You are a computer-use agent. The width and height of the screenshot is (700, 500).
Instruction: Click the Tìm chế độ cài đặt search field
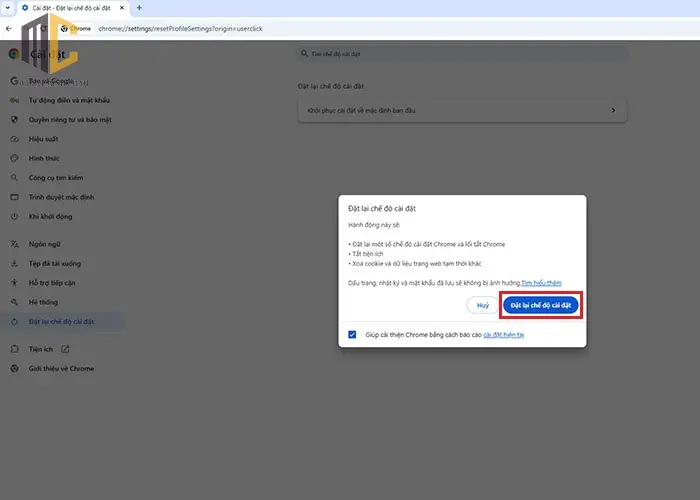click(x=462, y=54)
